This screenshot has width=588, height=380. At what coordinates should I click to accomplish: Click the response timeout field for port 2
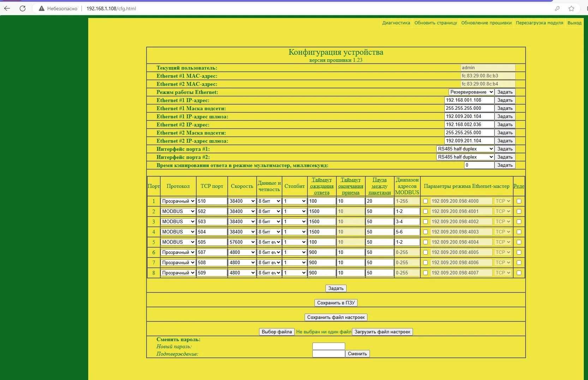click(322, 212)
